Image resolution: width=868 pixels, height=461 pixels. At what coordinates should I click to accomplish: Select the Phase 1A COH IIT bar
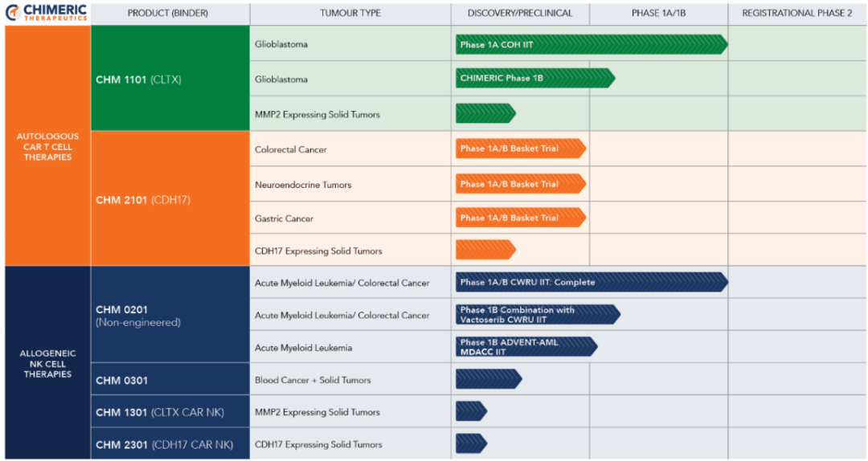tap(591, 45)
